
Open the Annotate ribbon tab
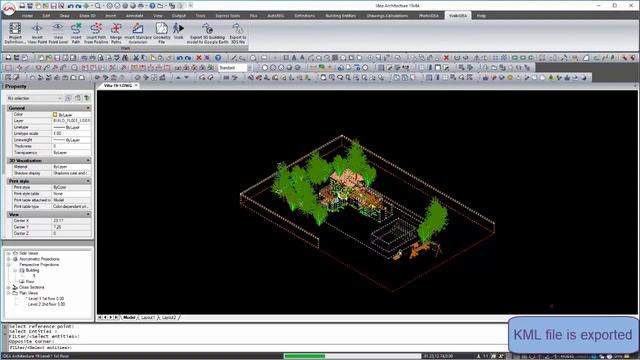[x=134, y=16]
